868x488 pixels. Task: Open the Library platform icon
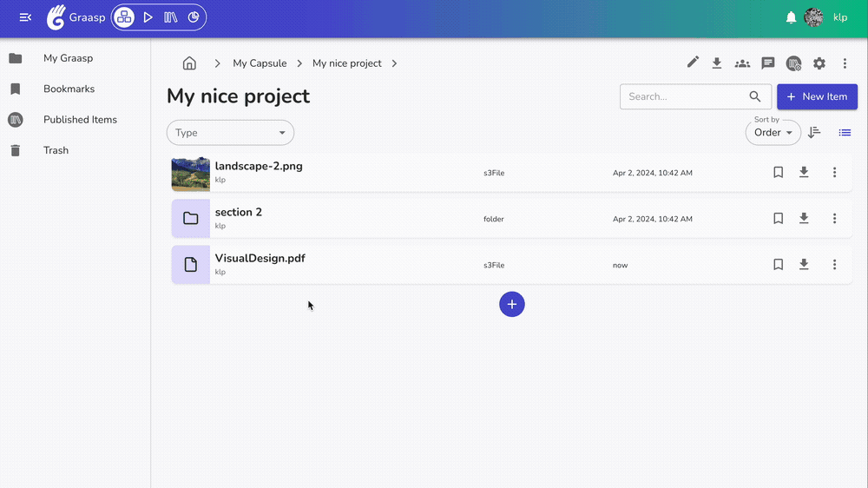pyautogui.click(x=170, y=17)
